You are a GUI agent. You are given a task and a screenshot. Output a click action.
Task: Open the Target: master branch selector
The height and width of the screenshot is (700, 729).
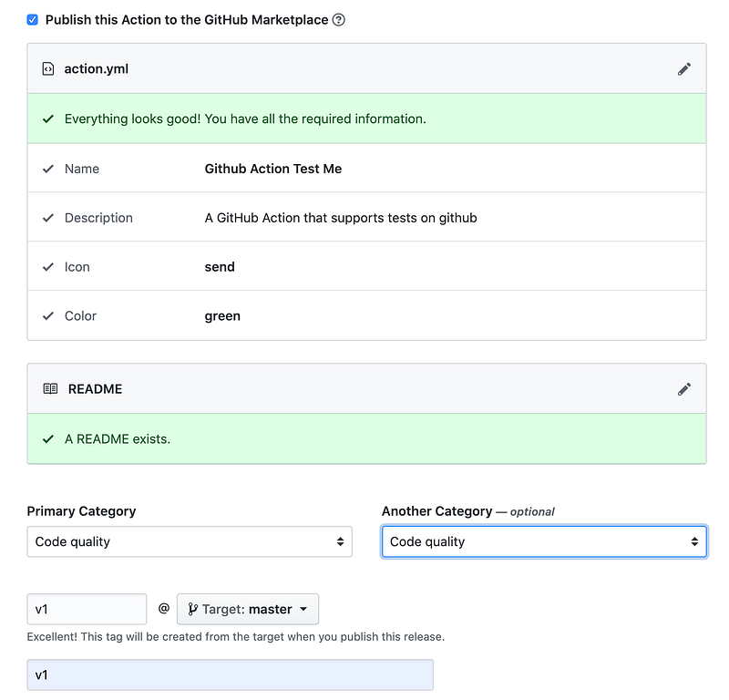(x=248, y=609)
